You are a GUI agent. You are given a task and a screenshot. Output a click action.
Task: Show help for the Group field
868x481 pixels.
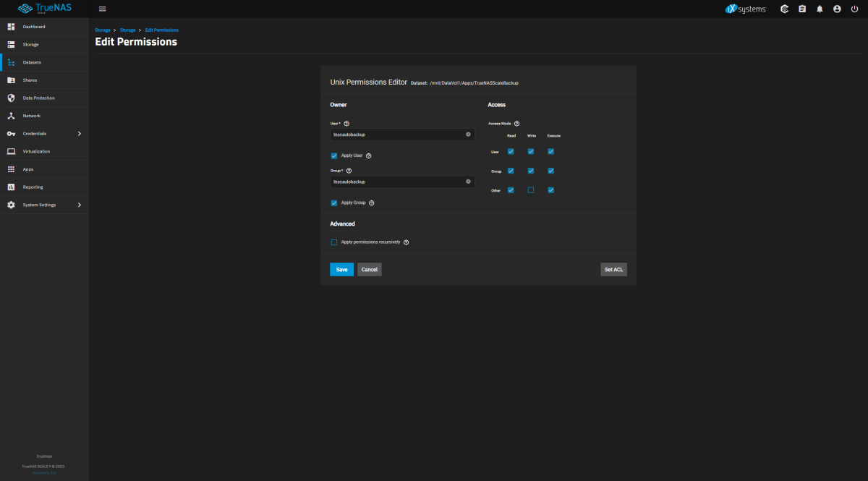pos(349,171)
